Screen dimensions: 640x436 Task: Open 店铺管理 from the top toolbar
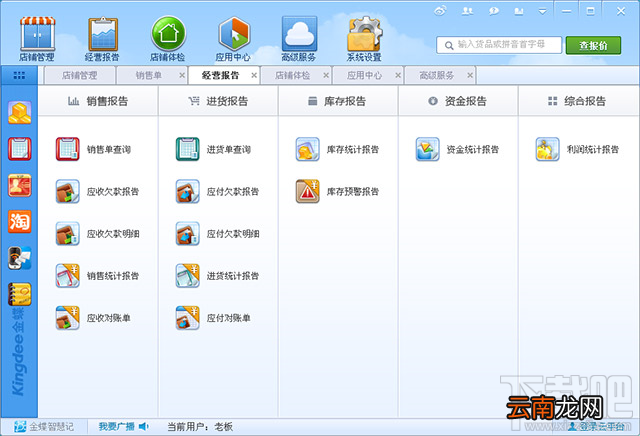click(37, 39)
